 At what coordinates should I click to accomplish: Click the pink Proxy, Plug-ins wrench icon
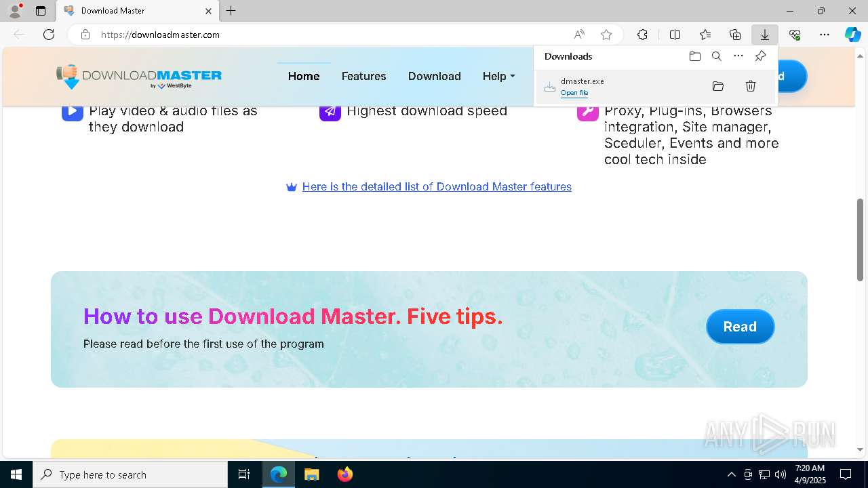point(588,110)
